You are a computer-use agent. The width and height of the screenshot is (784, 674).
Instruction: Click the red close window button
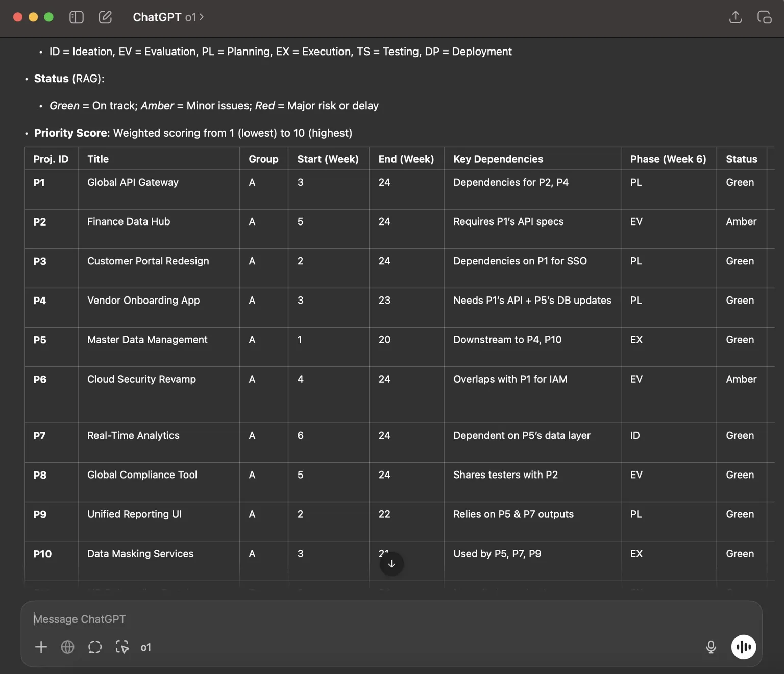coord(18,17)
